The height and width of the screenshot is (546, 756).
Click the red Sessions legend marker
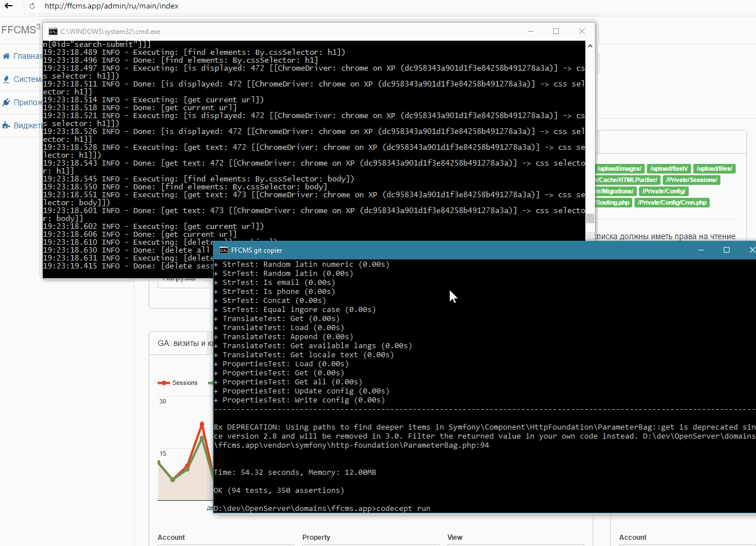(164, 383)
